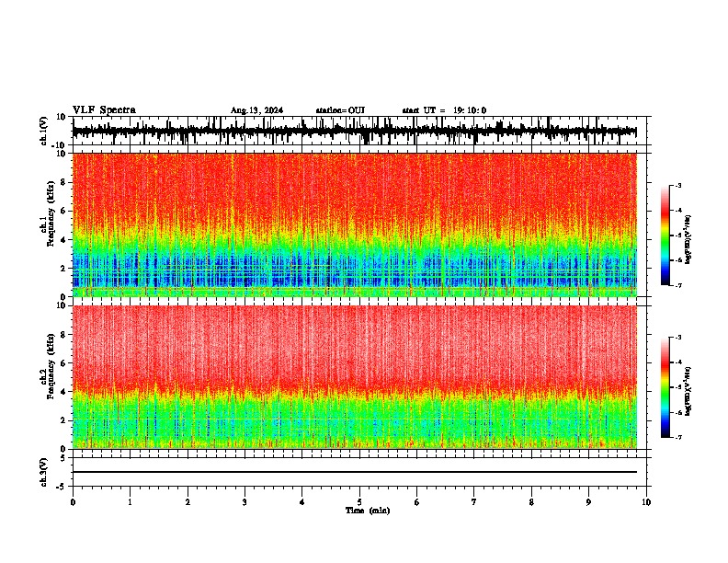
Task: Click the "4" kHz tick on ch.2 frequency axis
Action: pyautogui.click(x=63, y=392)
